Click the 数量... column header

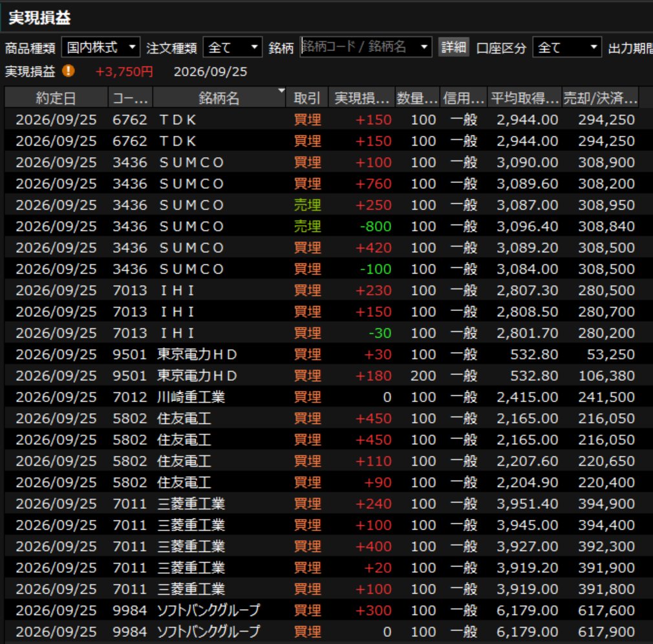[x=417, y=98]
